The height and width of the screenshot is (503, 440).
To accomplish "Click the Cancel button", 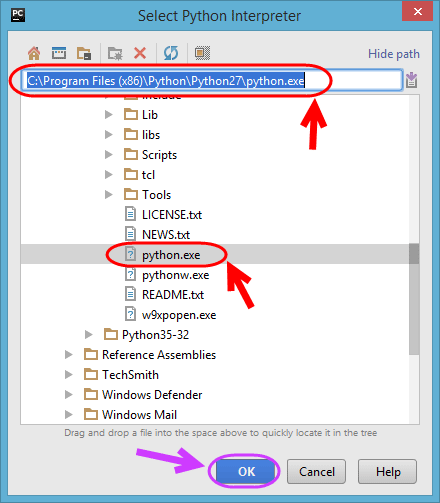I will [316, 471].
